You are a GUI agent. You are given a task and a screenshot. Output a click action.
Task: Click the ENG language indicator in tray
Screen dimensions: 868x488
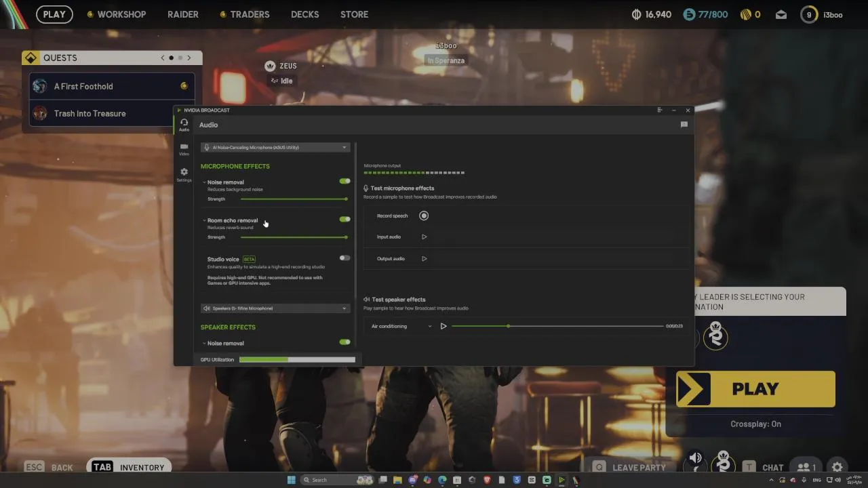[817, 480]
